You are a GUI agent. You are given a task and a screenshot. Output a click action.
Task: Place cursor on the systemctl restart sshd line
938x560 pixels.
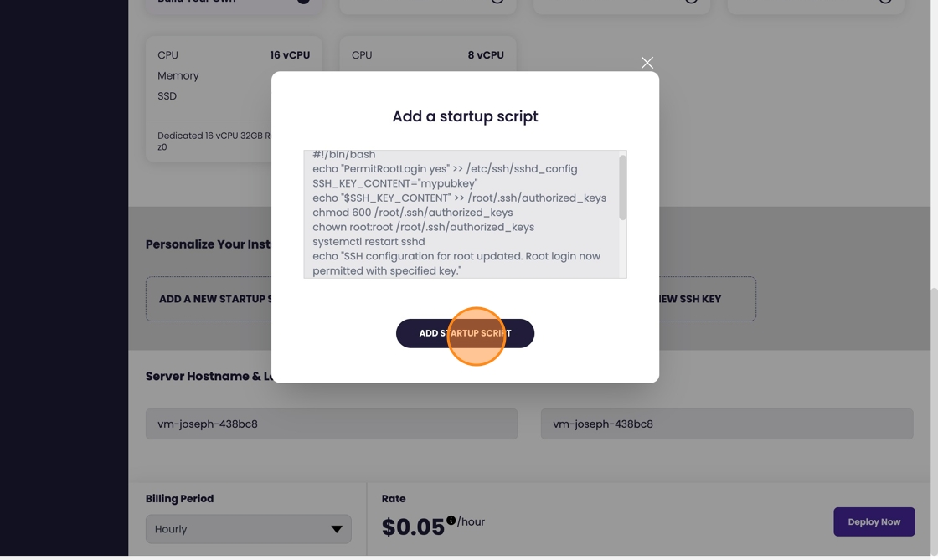pyautogui.click(x=368, y=242)
